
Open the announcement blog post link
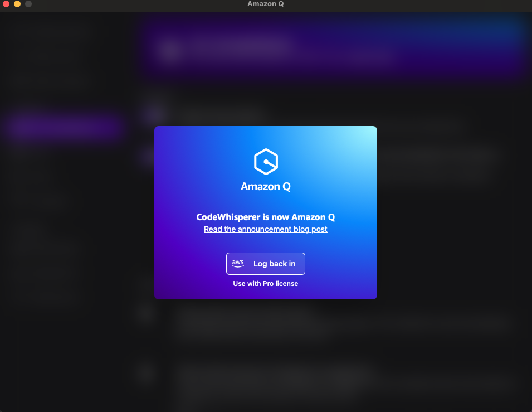(x=266, y=229)
